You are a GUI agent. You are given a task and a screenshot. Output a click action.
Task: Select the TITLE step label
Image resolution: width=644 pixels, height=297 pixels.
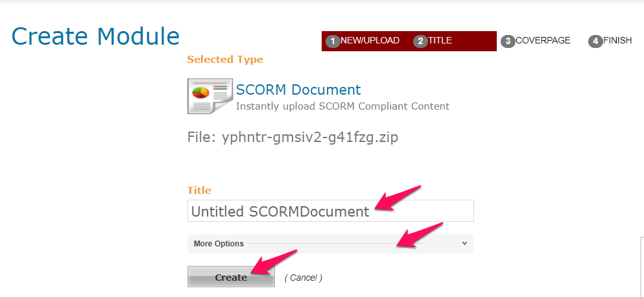pos(440,40)
